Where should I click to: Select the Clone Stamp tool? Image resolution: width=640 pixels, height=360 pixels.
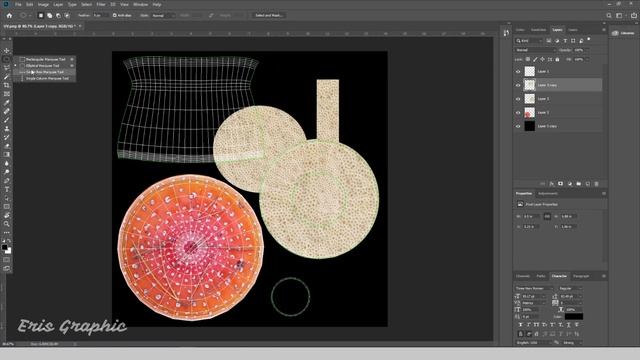(7, 129)
